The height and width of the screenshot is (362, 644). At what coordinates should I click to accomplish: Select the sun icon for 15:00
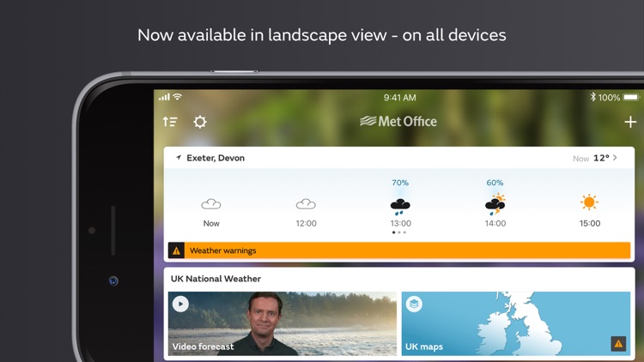(589, 202)
